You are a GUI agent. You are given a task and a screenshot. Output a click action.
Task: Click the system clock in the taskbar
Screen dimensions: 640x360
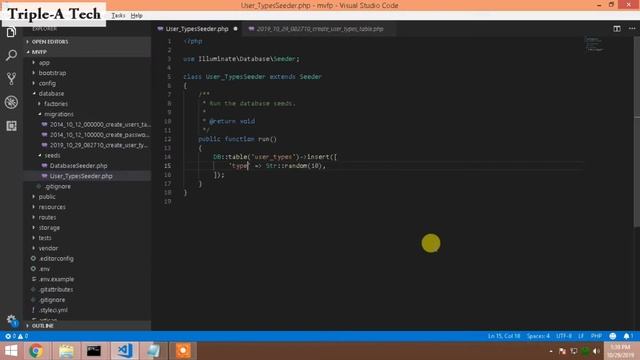point(621,351)
